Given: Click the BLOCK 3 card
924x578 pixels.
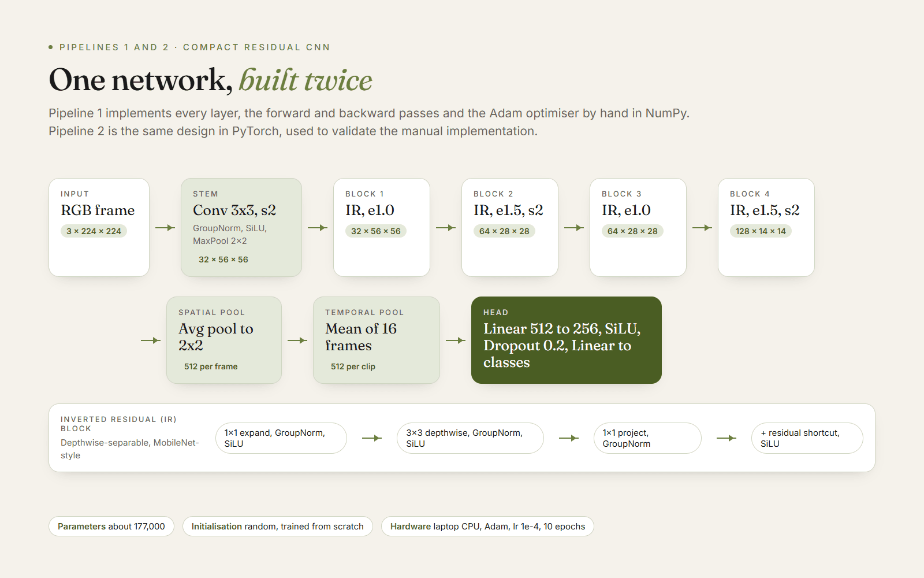Looking at the screenshot, I should pyautogui.click(x=638, y=227).
